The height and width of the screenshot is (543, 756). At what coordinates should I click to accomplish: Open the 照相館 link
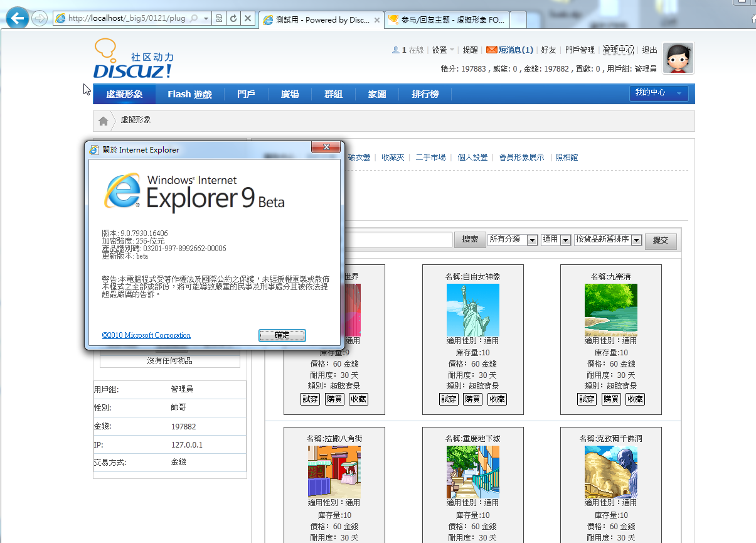[567, 158]
